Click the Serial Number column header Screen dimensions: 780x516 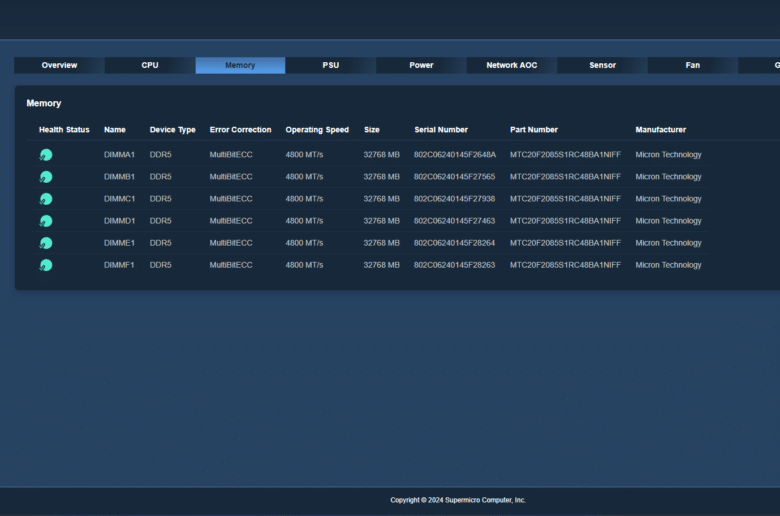click(441, 130)
